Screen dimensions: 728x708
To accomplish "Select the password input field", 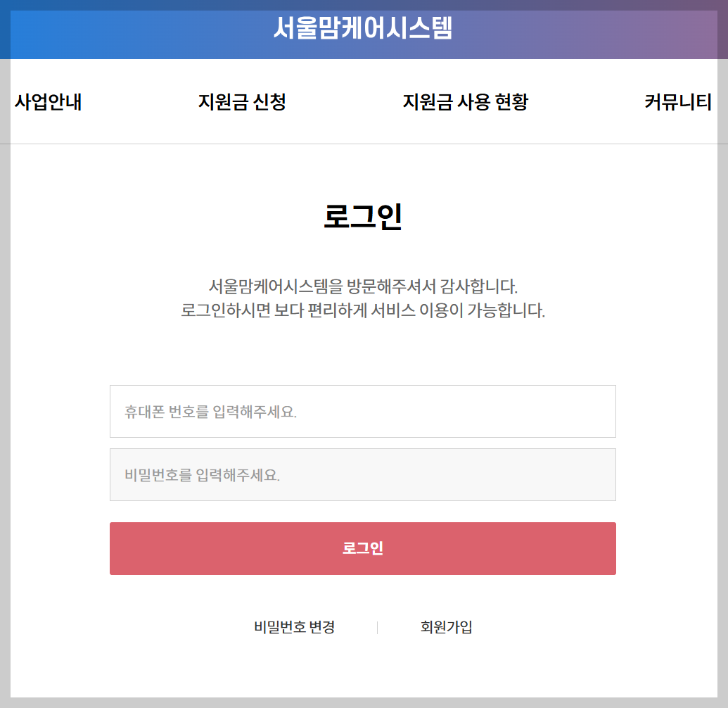I will [363, 474].
